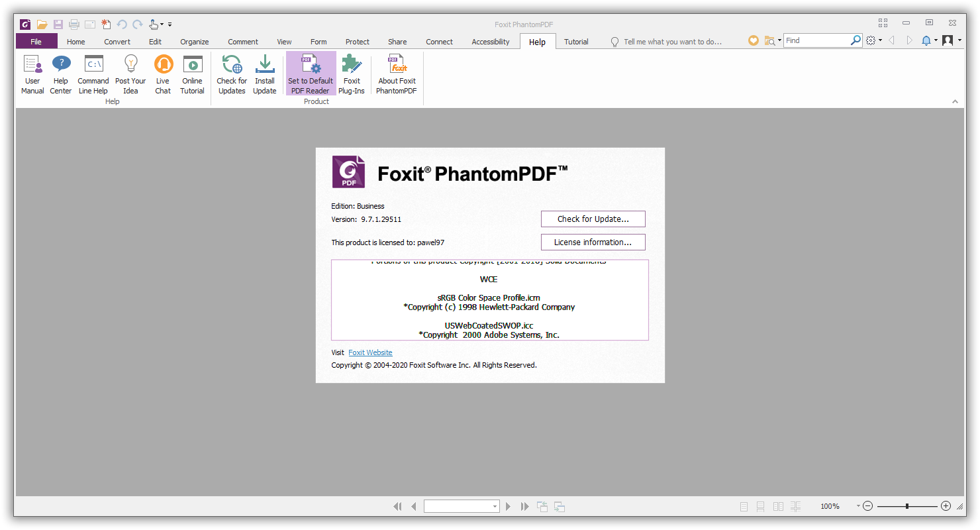Click the search settings gear icon
The width and height of the screenshot is (980, 530).
(x=871, y=40)
